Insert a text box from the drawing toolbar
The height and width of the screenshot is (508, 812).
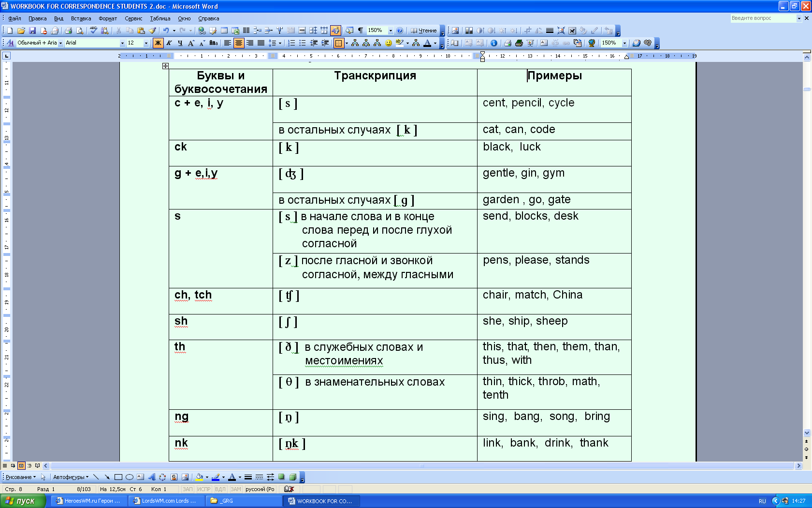point(140,477)
